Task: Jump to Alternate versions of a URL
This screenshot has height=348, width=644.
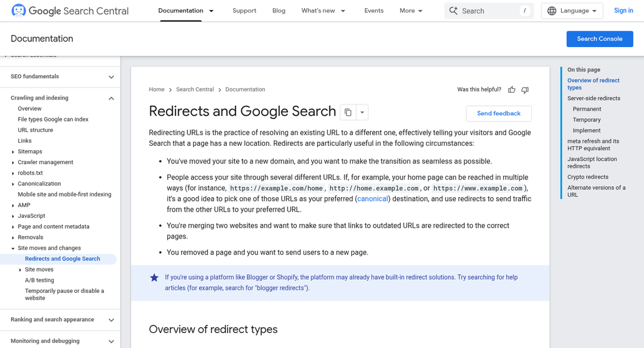Action: pyautogui.click(x=596, y=192)
